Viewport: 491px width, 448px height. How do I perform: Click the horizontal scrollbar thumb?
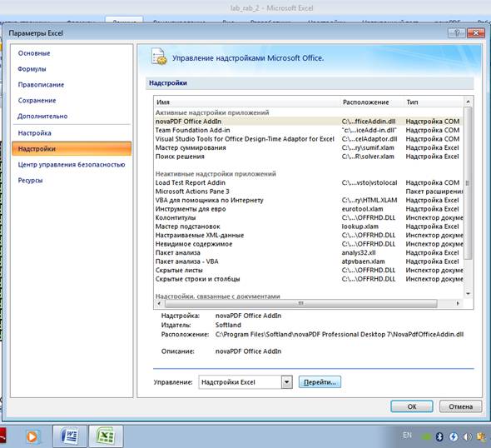[300, 303]
